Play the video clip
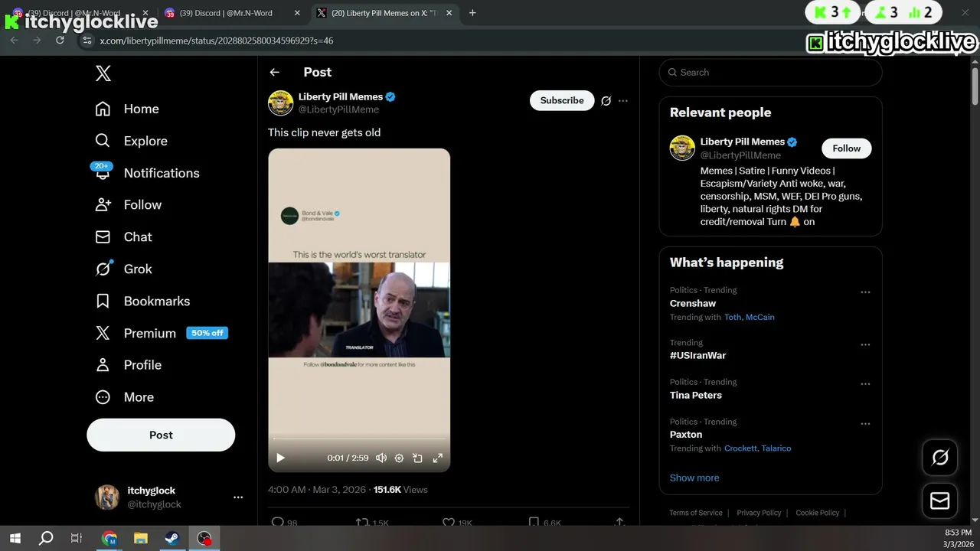980x551 pixels. (x=280, y=458)
